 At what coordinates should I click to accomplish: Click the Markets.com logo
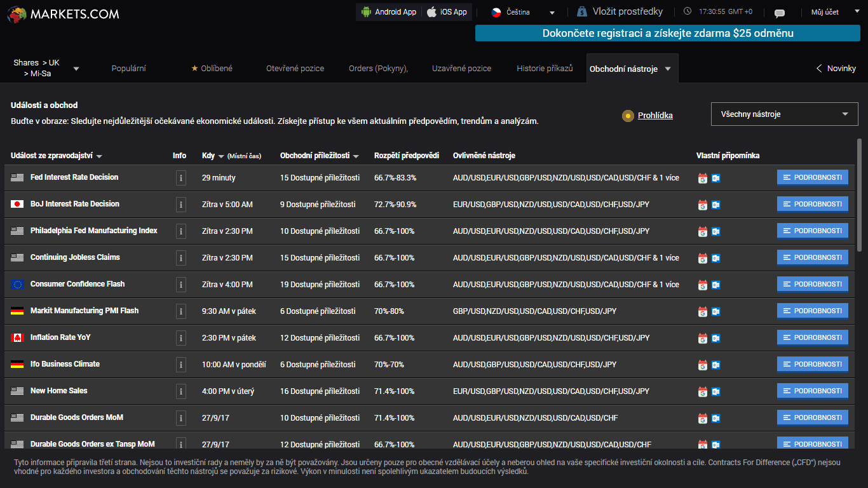pyautogui.click(x=63, y=14)
